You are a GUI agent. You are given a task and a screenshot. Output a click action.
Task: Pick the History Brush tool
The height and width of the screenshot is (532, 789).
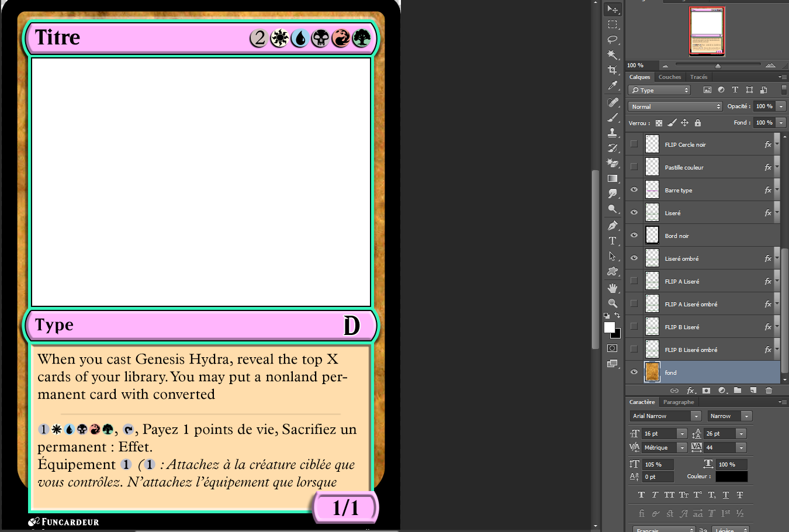coord(612,148)
